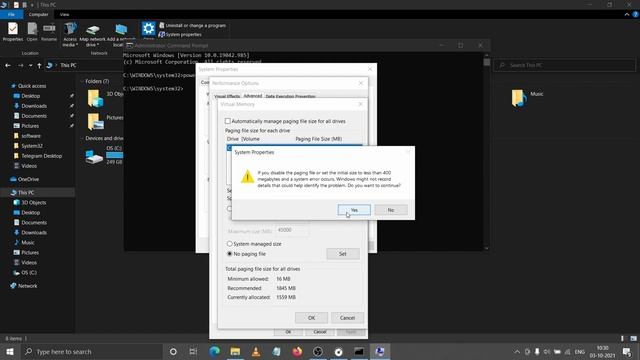The width and height of the screenshot is (640, 360).
Task: Select the No paging file radio button
Action: [x=229, y=254]
